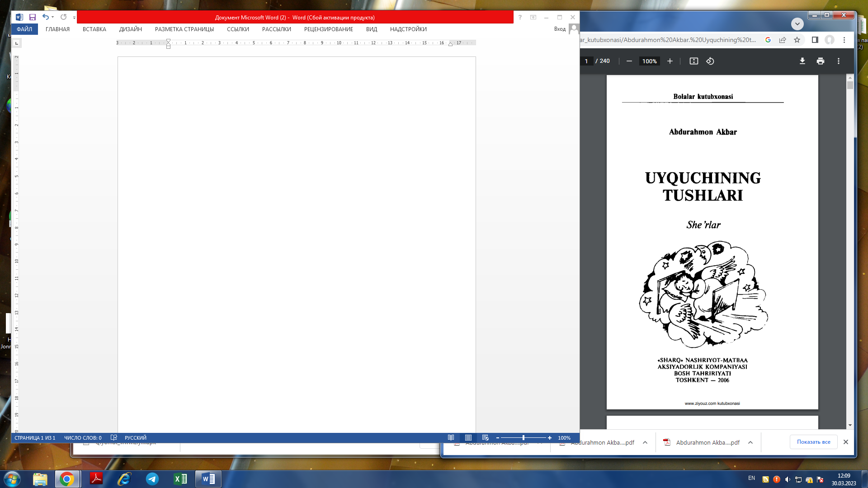The height and width of the screenshot is (488, 868).
Task: Click the fit-to-page icon in the PDF toolbar
Action: 693,61
